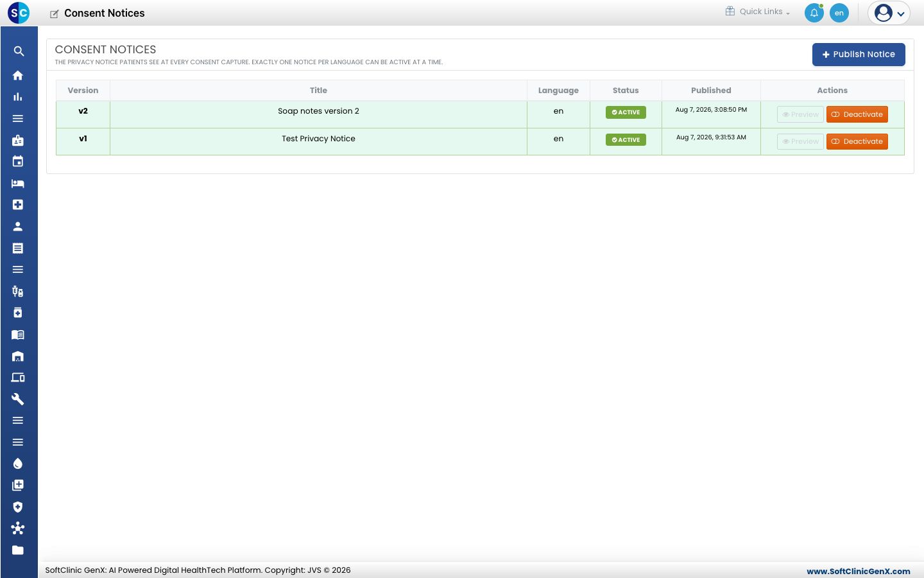
Task: Select the devices icon in sidebar
Action: click(18, 378)
